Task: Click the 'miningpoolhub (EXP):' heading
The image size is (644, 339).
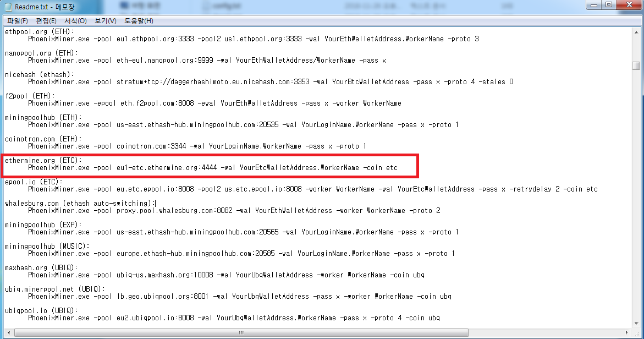Action: [x=43, y=225]
